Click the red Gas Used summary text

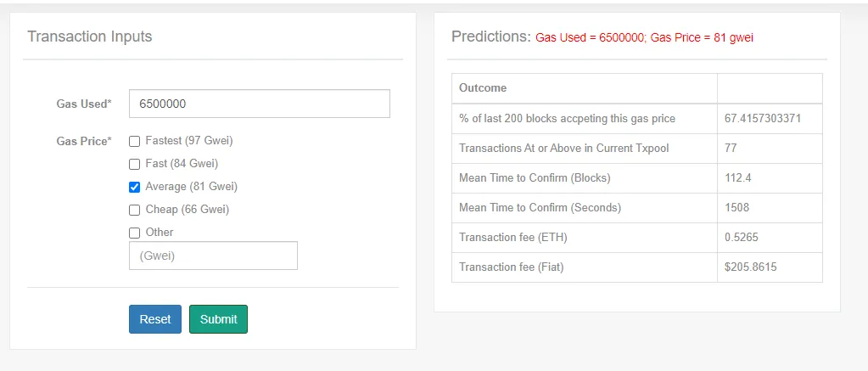tap(590, 37)
